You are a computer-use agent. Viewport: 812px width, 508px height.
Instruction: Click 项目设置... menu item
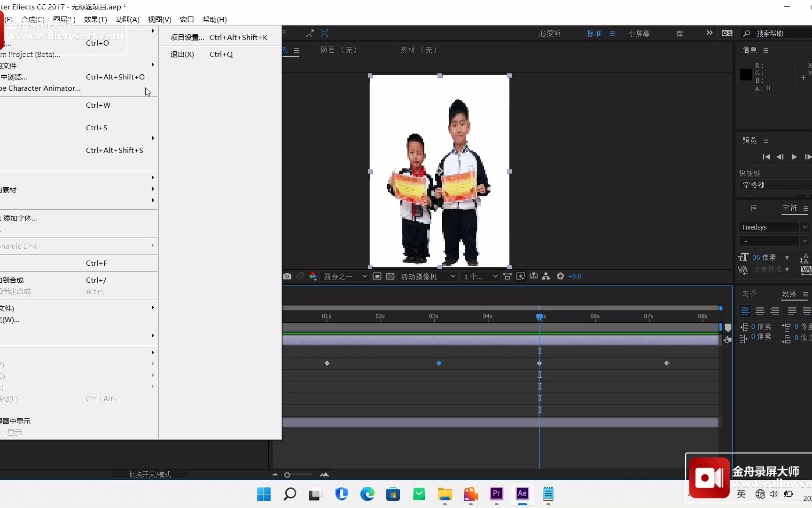[219, 37]
